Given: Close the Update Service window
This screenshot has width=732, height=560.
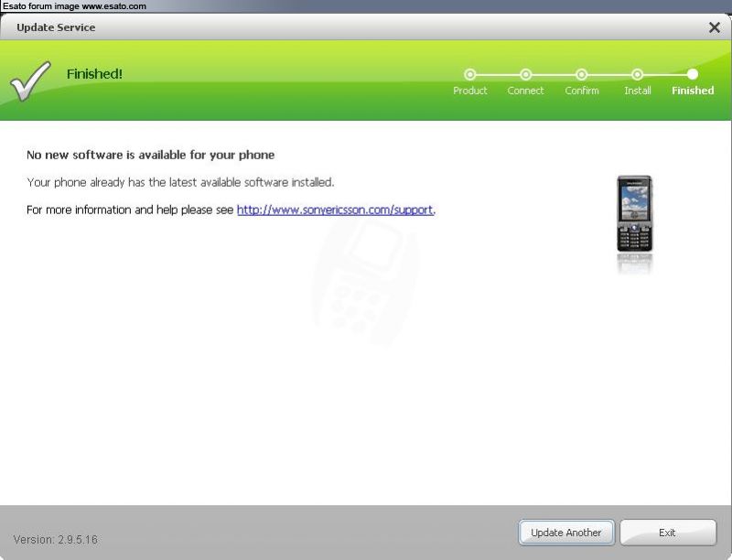Looking at the screenshot, I should click(714, 27).
